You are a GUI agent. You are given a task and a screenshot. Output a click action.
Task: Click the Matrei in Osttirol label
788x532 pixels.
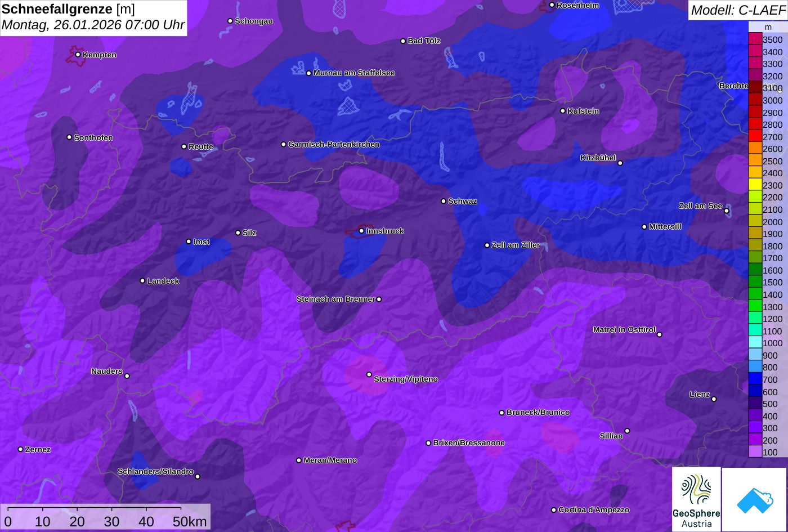[624, 329]
